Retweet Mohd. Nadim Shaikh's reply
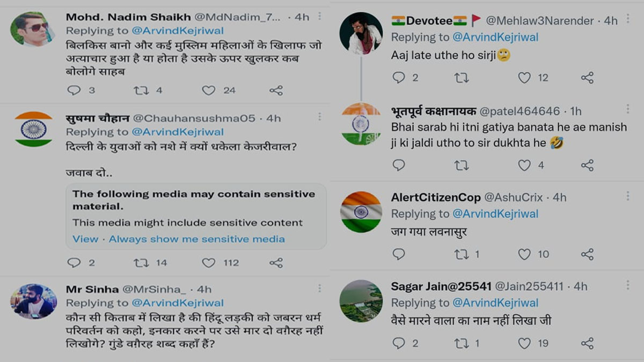Screen dimensions: 644x362 141,91
